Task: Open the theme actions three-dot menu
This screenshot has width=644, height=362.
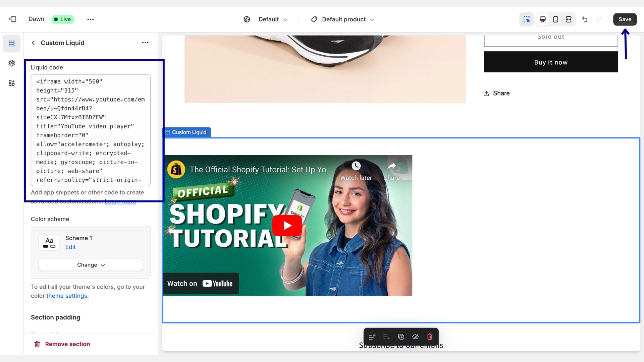Action: pyautogui.click(x=91, y=19)
